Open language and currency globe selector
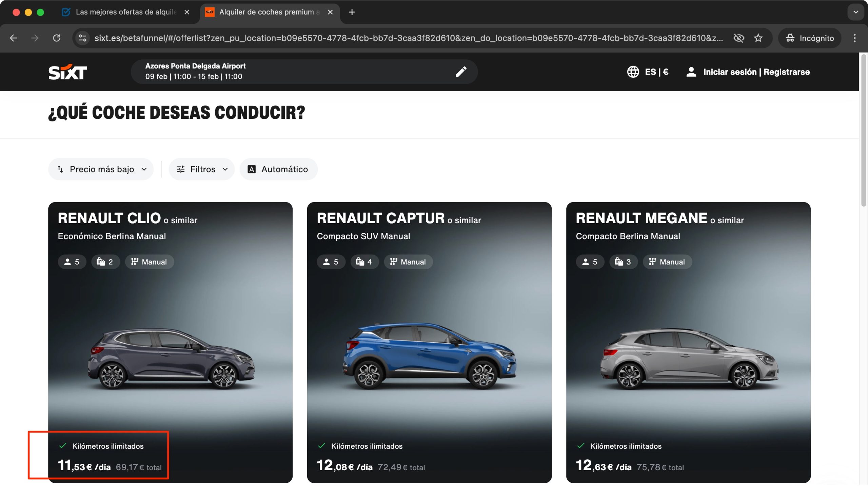Image resolution: width=868 pixels, height=497 pixels. (x=633, y=72)
